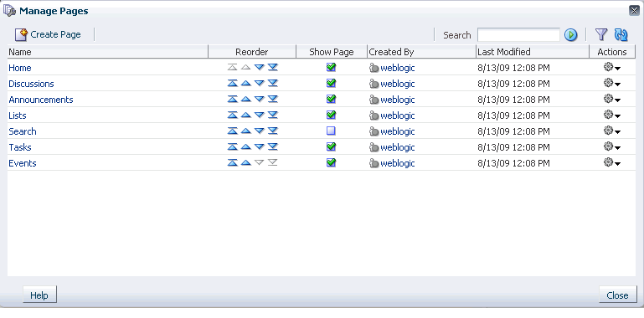Image resolution: width=644 pixels, height=318 pixels.
Task: Open the Announcements page link
Action: click(41, 100)
